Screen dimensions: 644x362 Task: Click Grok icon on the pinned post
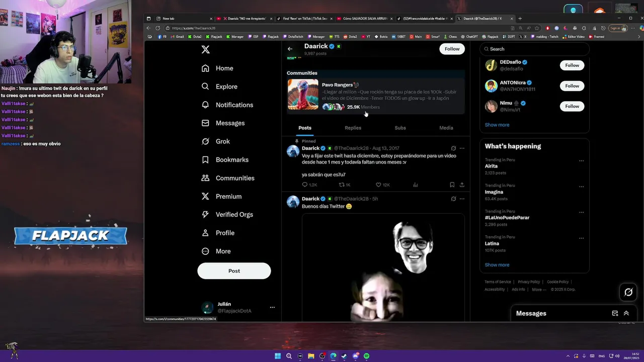[453, 148]
